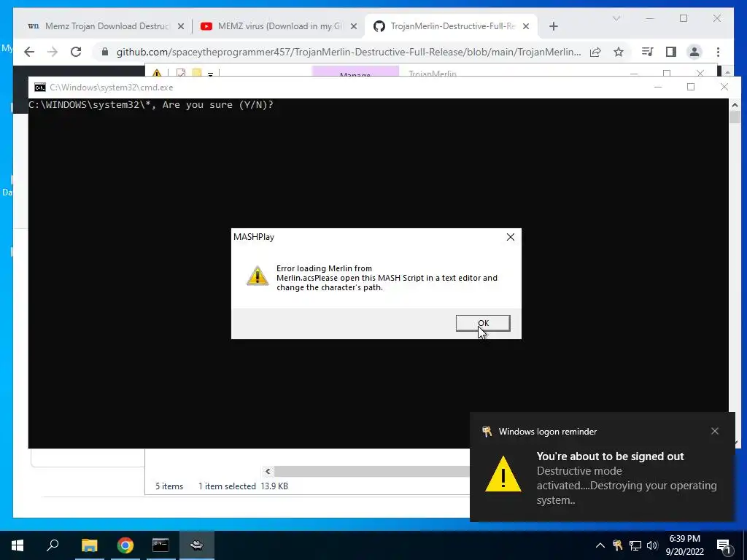Click cmd scrollbar up arrow
This screenshot has width=747, height=560.
pos(735,105)
